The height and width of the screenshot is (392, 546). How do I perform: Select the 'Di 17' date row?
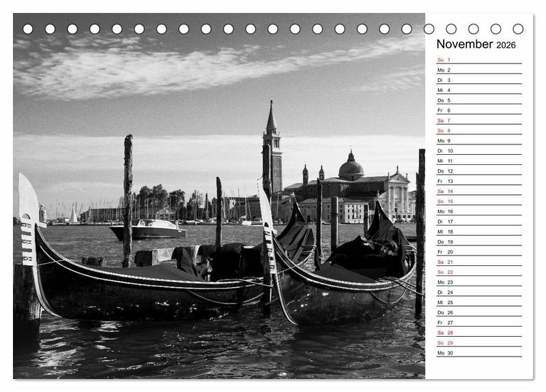click(479, 221)
